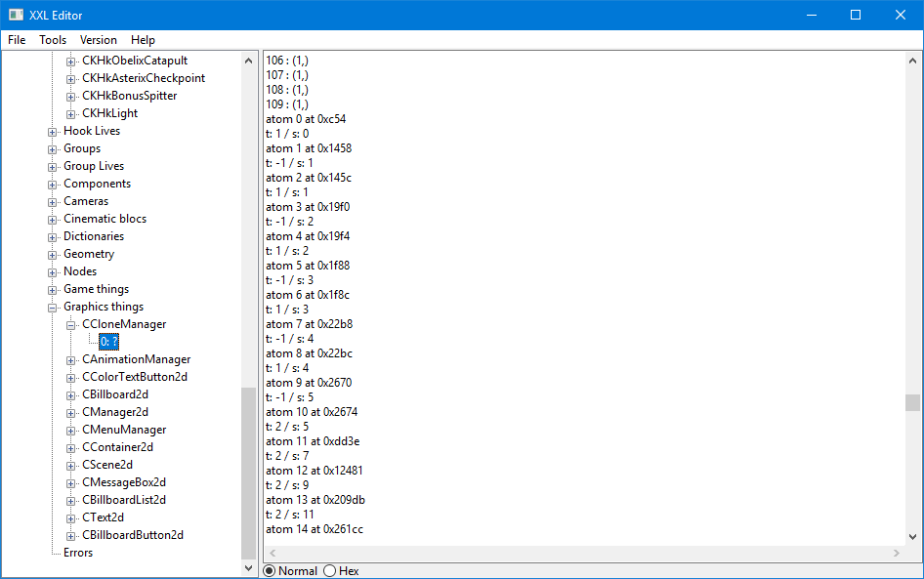Click the line 'atom 0 at 0xc54'

tap(306, 119)
